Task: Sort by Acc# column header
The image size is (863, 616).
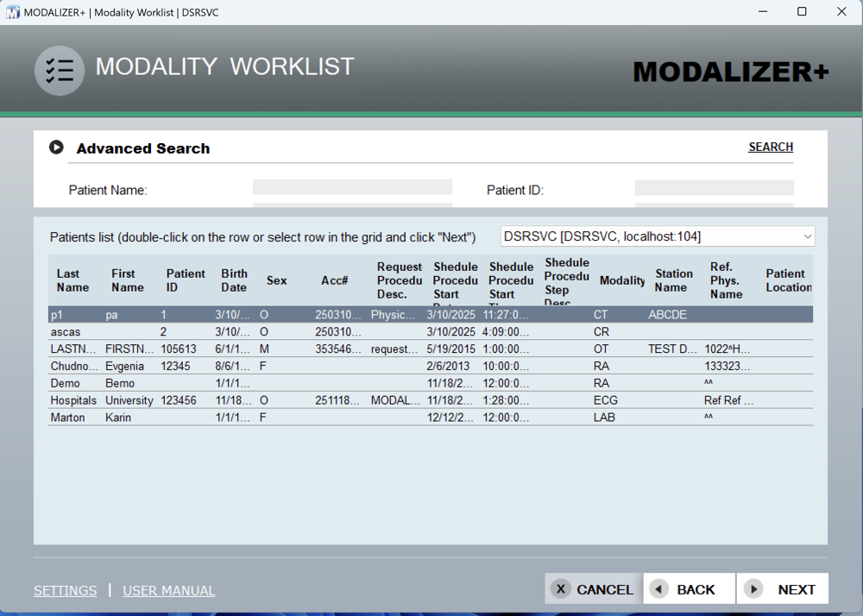Action: tap(335, 280)
